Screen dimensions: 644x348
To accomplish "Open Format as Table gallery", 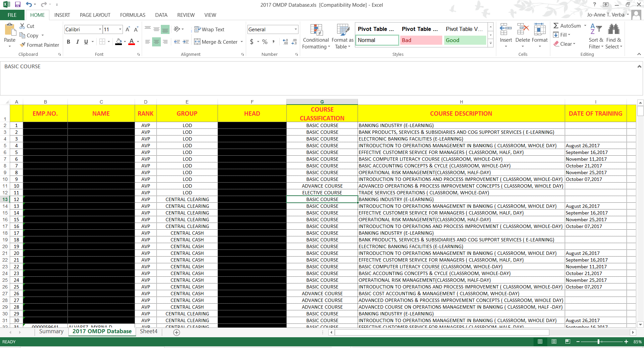I will tap(342, 37).
